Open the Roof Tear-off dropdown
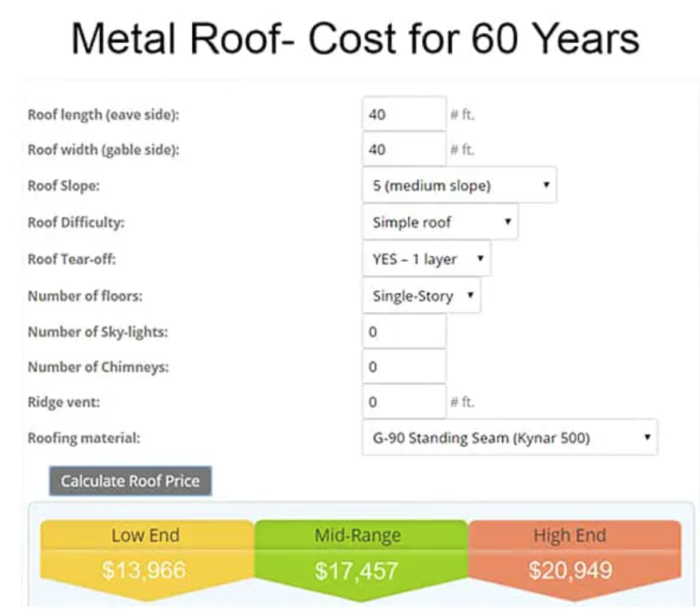 (427, 259)
